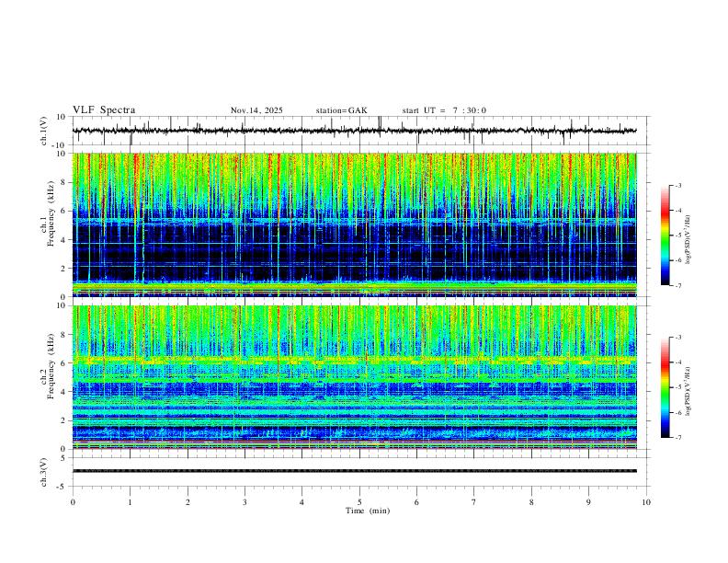This screenshot has height=563, width=728.
Task: Click the ch.3 flat signal trace
Action: pyautogui.click(x=355, y=471)
